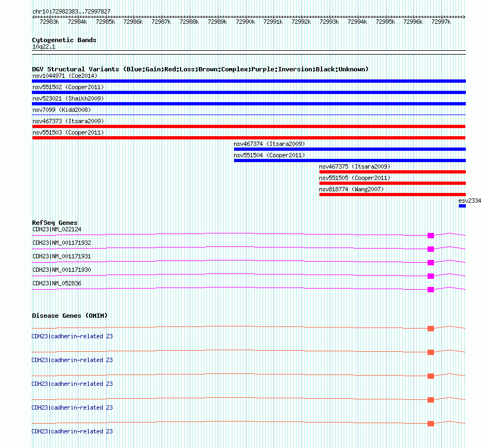Click magenta exon box on NM_001171930 track
This screenshot has height=448, width=481.
pyautogui.click(x=431, y=276)
